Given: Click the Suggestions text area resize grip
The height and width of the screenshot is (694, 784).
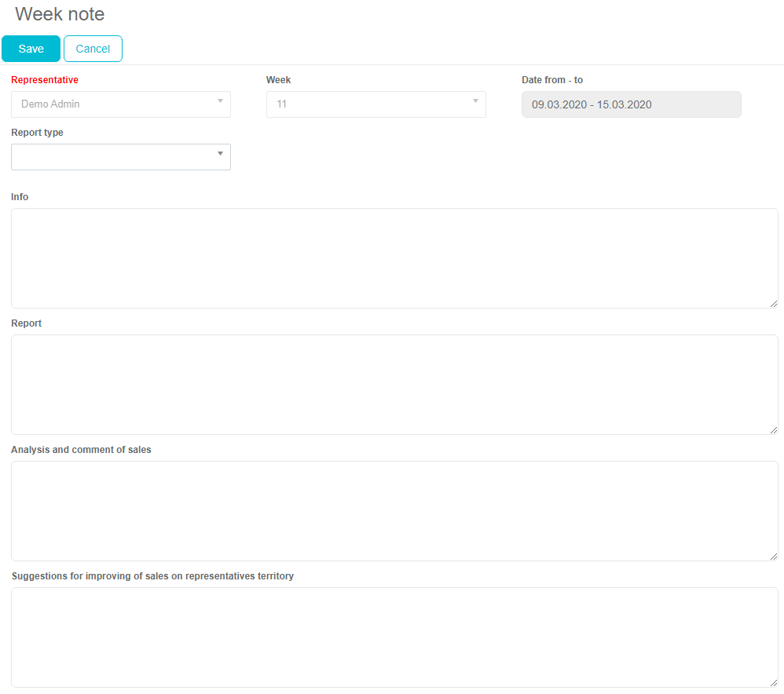Looking at the screenshot, I should (x=773, y=682).
